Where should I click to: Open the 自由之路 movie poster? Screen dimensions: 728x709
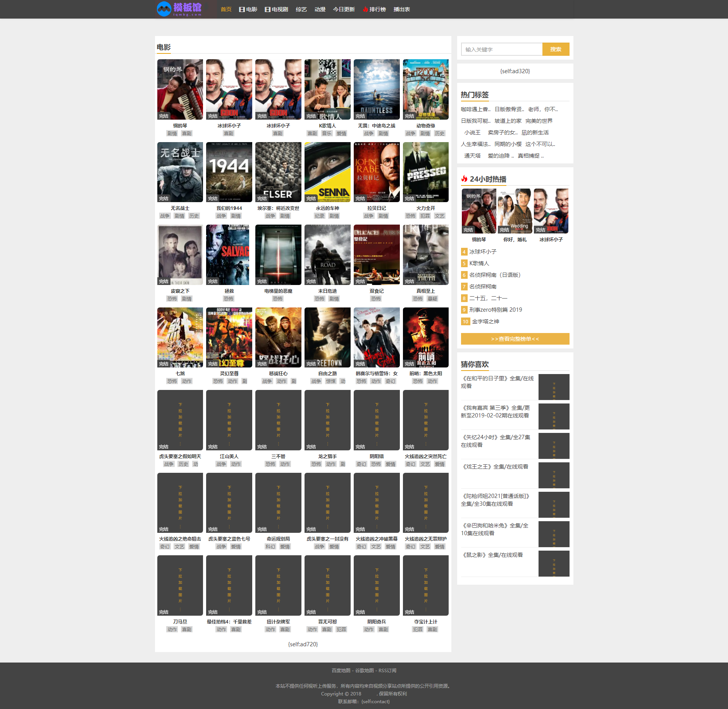(327, 337)
